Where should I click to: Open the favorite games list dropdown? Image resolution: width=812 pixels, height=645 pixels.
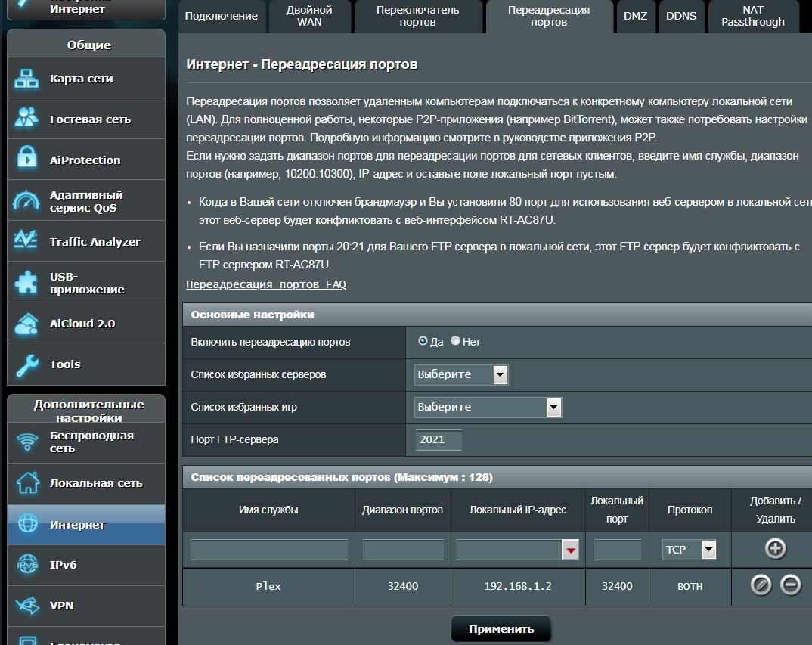click(x=488, y=408)
